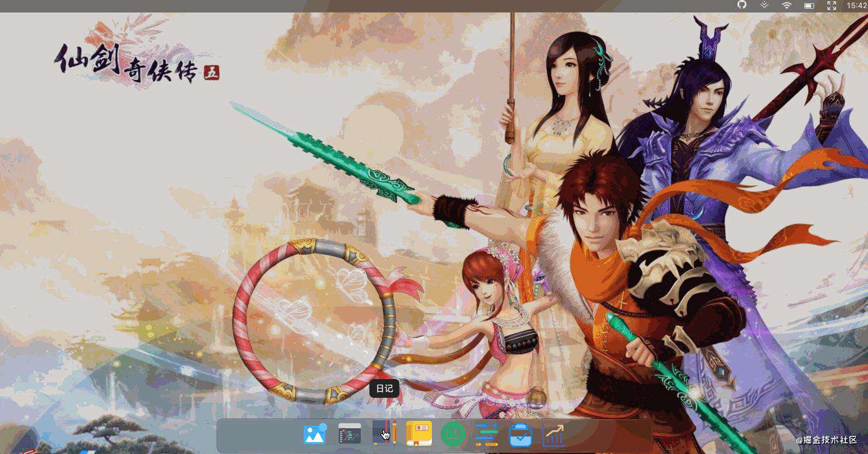Open the diary notebook with pencil icon
The width and height of the screenshot is (868, 454).
pyautogui.click(x=384, y=432)
